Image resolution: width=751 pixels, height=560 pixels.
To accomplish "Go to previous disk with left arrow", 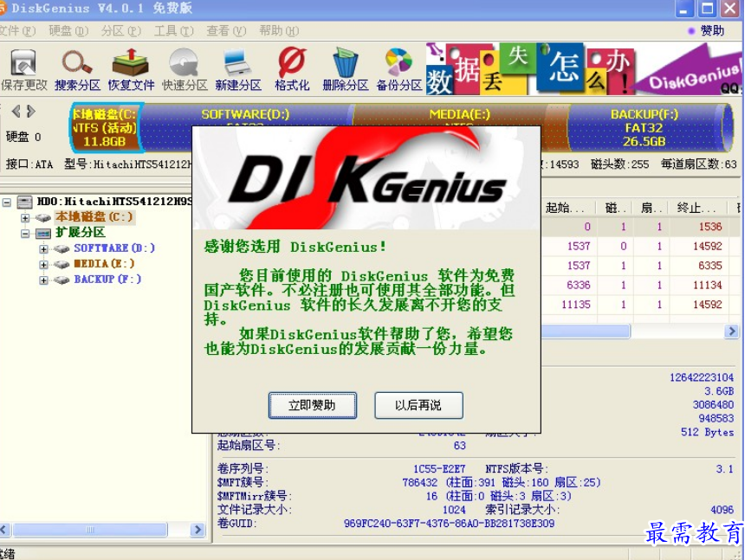I will [x=16, y=112].
